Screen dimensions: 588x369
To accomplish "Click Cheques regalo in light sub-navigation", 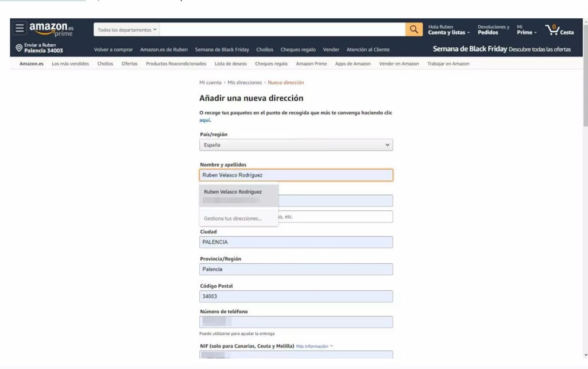I will tap(271, 64).
